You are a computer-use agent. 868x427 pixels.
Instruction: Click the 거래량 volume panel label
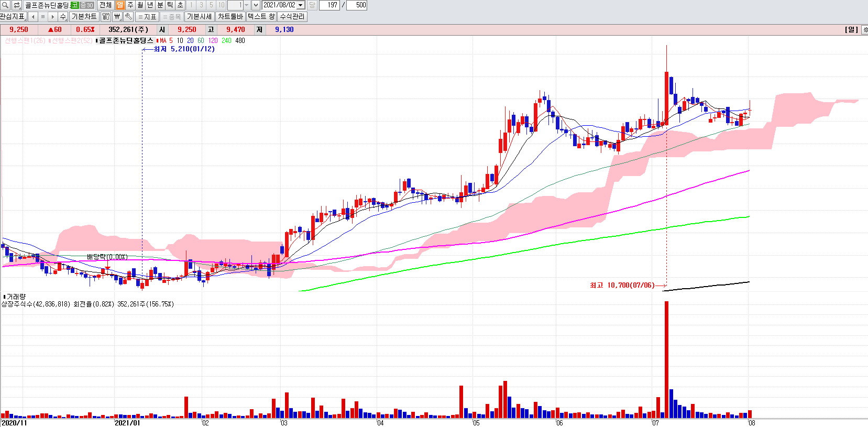[16, 297]
